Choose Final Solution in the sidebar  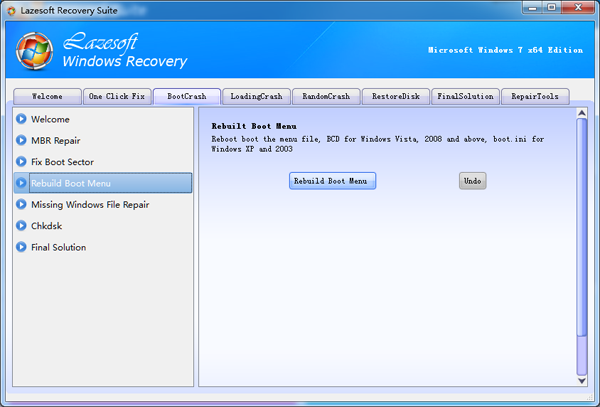coord(103,247)
